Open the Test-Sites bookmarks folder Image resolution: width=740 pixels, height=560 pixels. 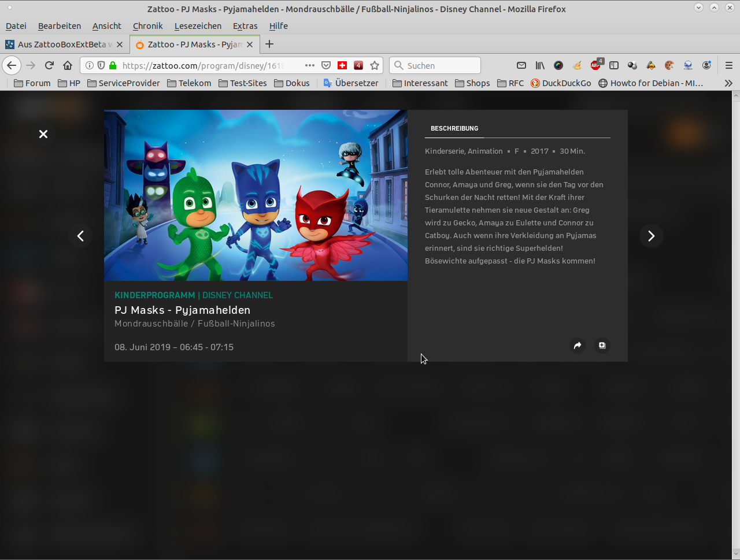coord(243,83)
